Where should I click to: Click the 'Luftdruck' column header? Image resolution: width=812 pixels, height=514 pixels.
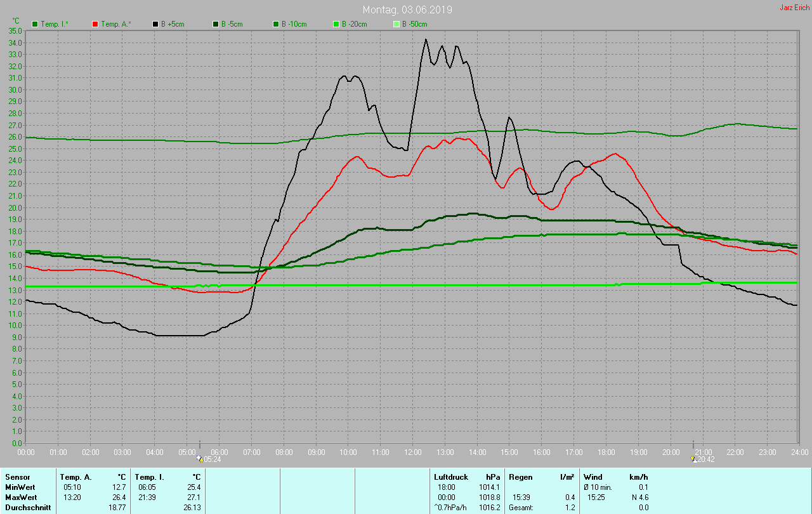[451, 477]
